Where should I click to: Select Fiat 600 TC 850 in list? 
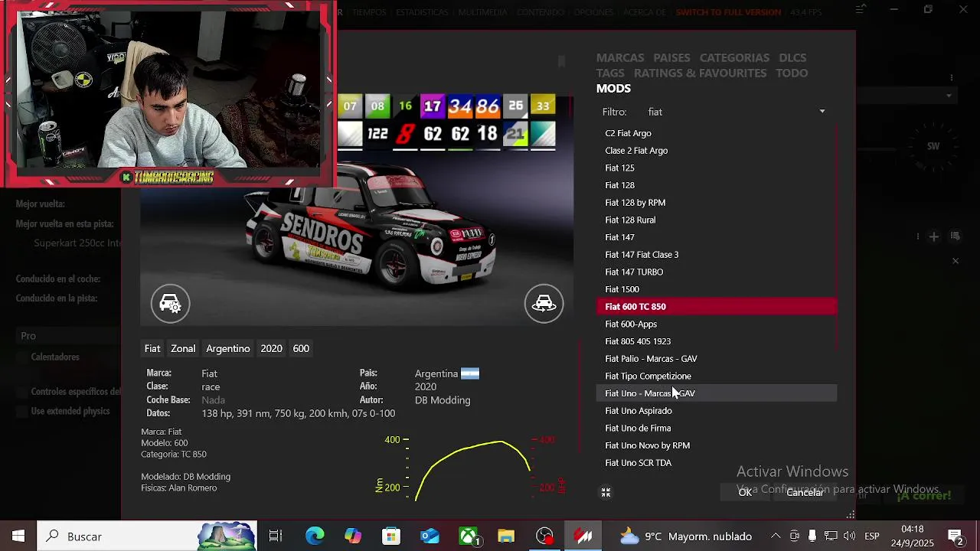coord(717,307)
